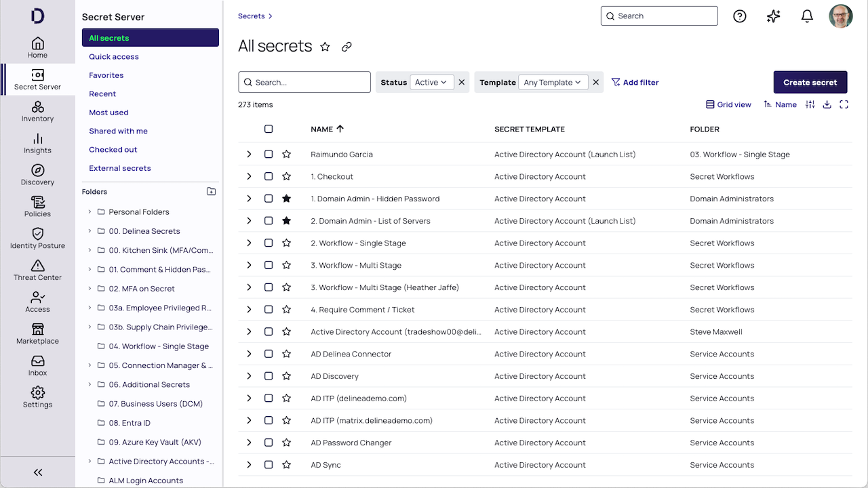
Task: Open the AD Discovery secret
Action: click(x=334, y=376)
